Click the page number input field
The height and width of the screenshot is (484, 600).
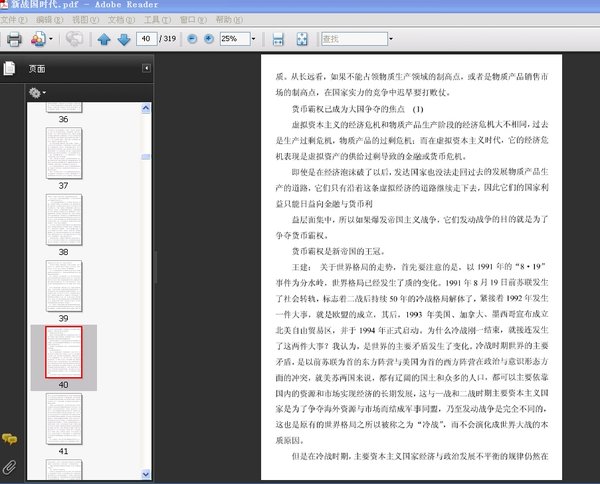point(147,39)
